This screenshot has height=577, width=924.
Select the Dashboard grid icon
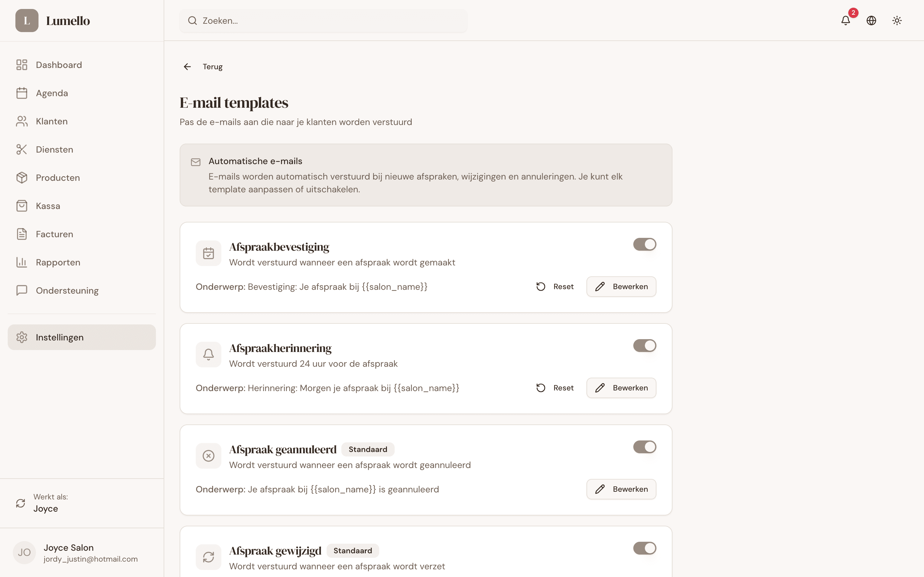(x=21, y=64)
